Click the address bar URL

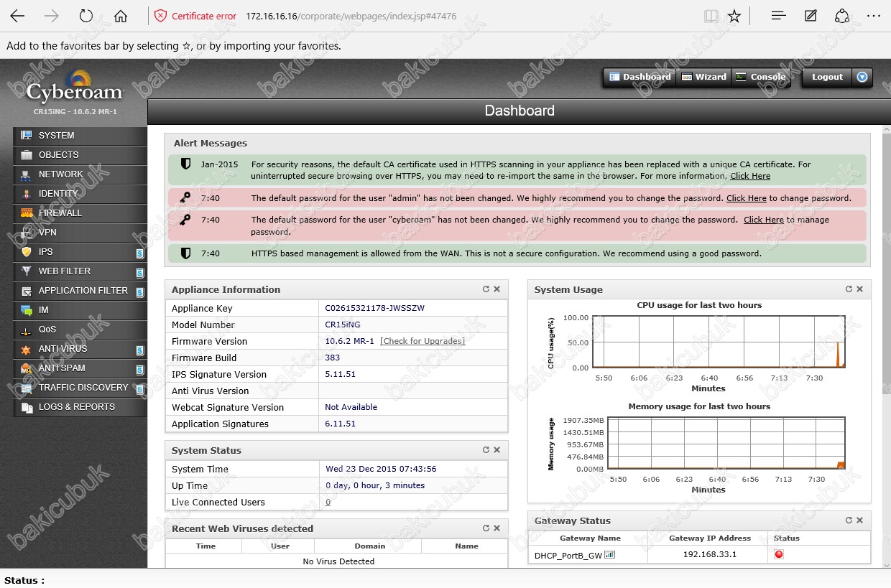pos(351,17)
